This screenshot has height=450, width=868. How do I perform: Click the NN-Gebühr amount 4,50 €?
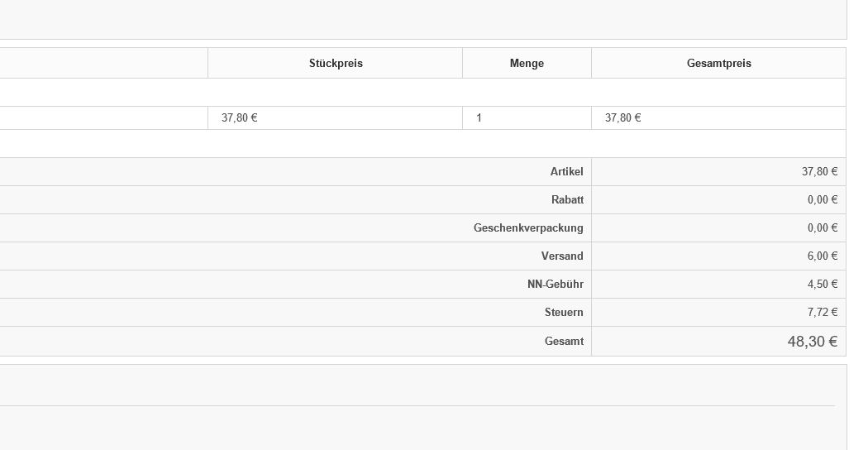(x=822, y=285)
